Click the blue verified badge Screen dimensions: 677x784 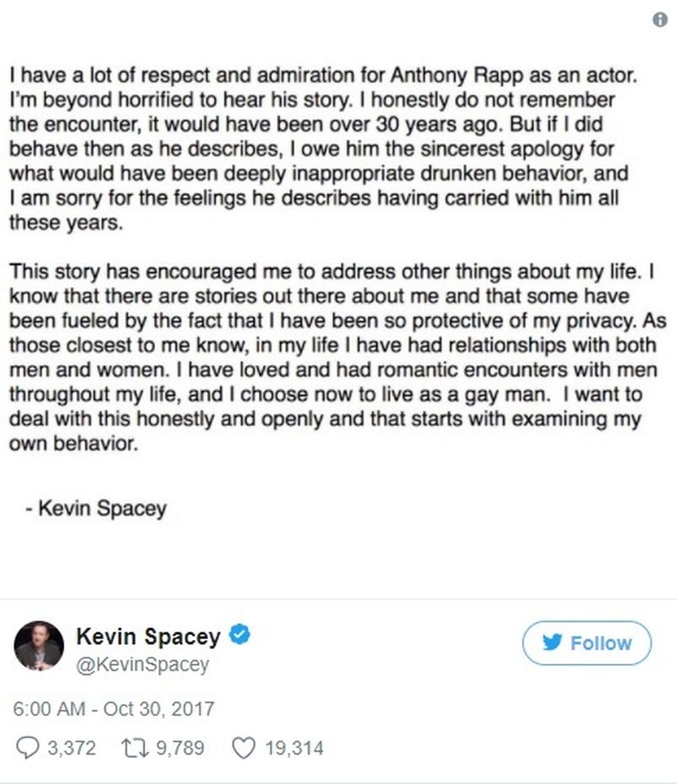pyautogui.click(x=239, y=636)
